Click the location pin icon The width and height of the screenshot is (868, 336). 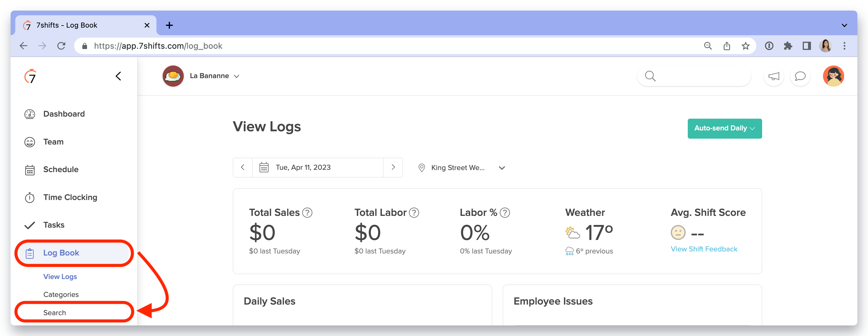[x=421, y=168]
